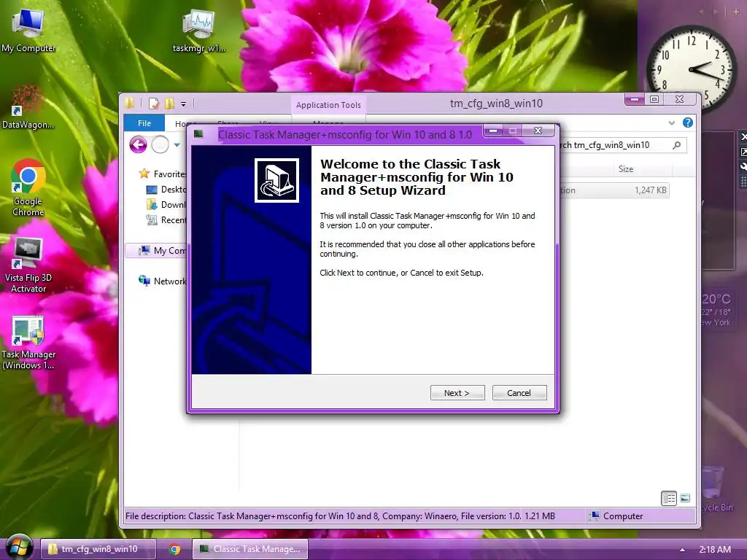This screenshot has width=747, height=560.
Task: Click the setup wizard title bar icon
Action: [198, 134]
